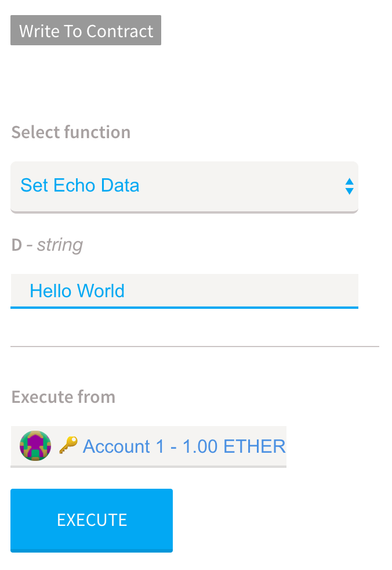Click the golden key icon

(x=68, y=445)
